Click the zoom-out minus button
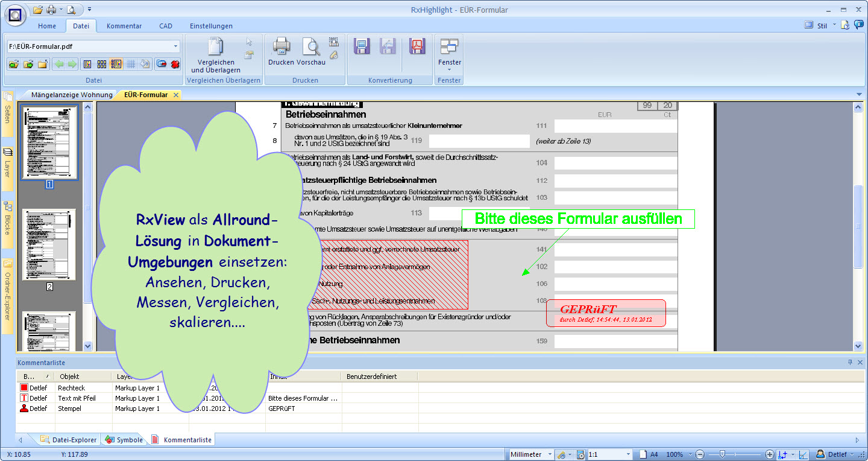Image resolution: width=868 pixels, height=461 pixels. 700,454
